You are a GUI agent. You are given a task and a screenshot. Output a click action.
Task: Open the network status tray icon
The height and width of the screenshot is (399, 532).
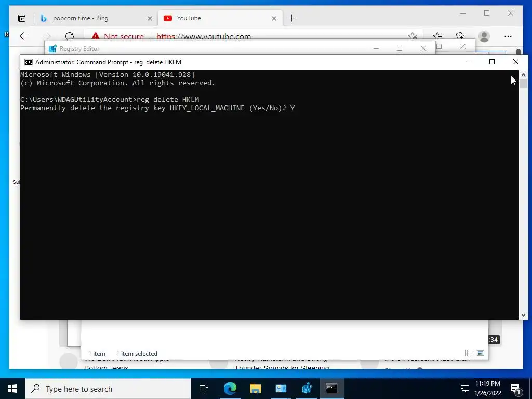click(464, 389)
